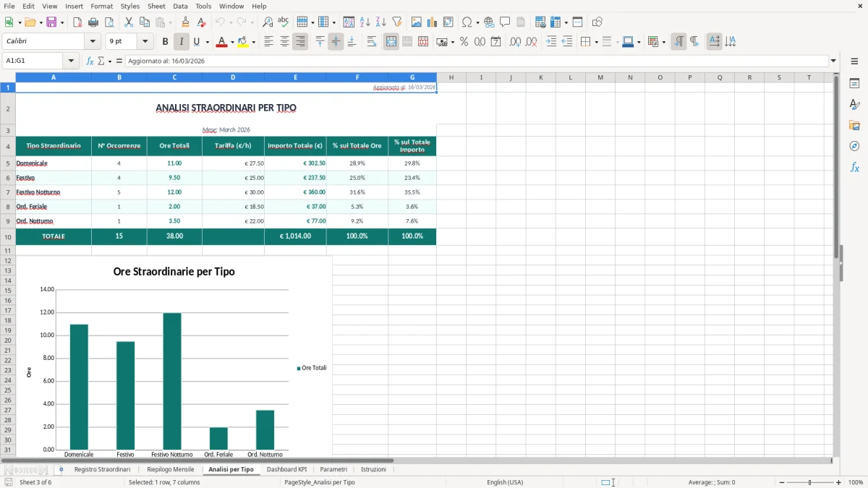Open the Function Wizard fx icon

90,61
